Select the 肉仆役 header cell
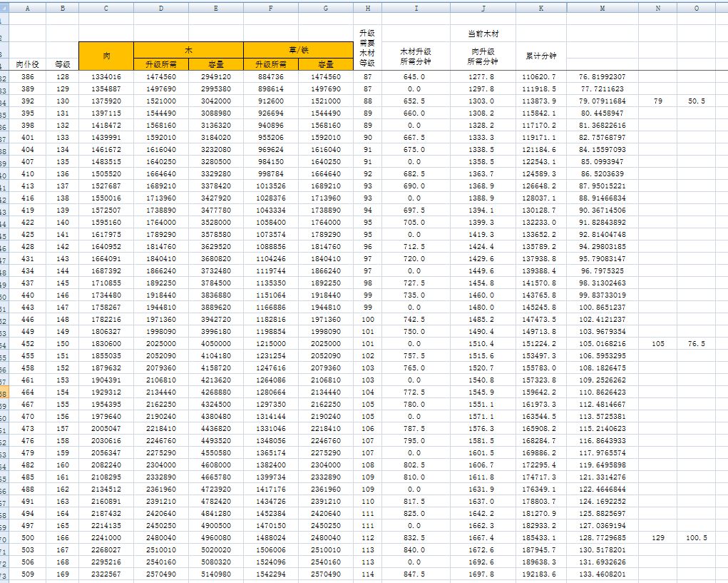The width and height of the screenshot is (728, 583). (28, 64)
